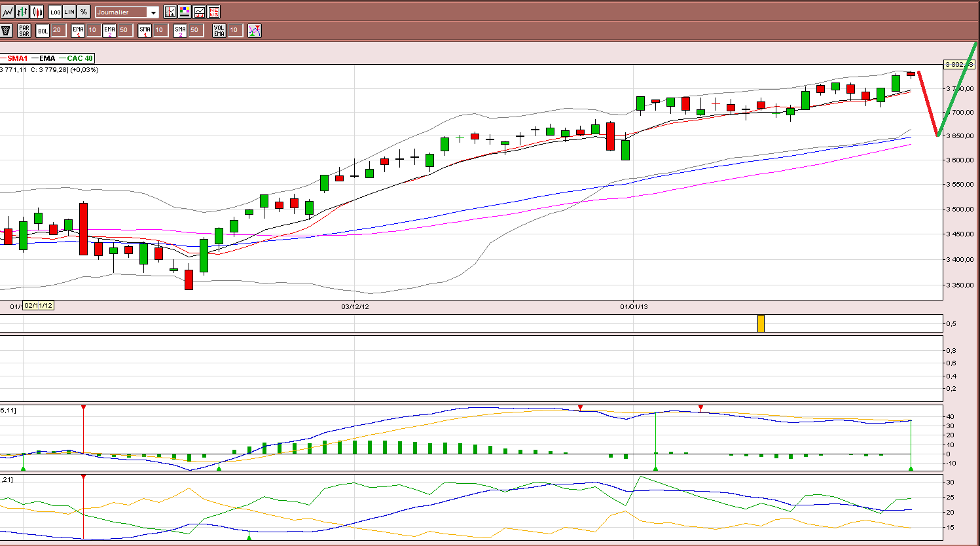Open the Journalier period dropdown

pyautogui.click(x=127, y=12)
